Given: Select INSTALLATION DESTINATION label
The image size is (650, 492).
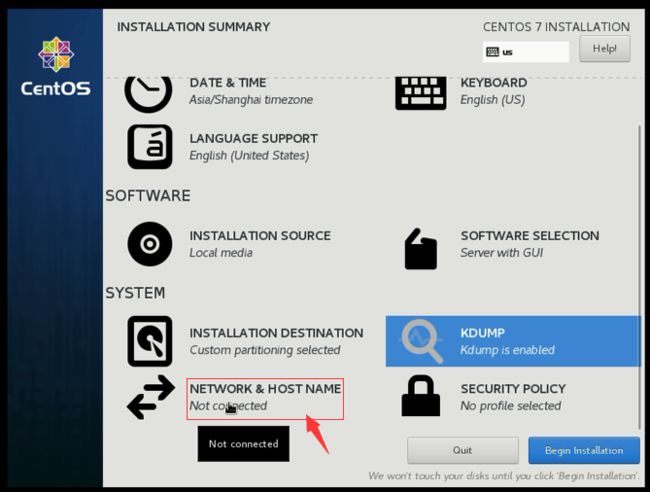Looking at the screenshot, I should tap(276, 333).
